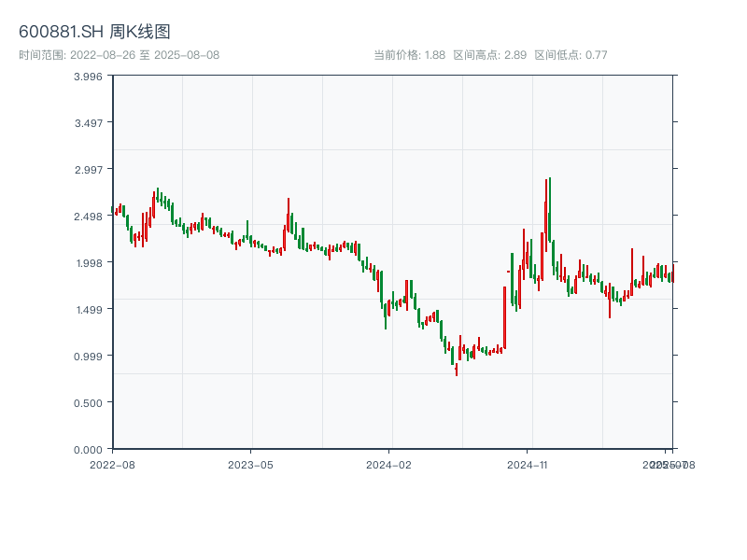Click the time range text 2022-08-26 至 2025-08-08
Image resolution: width=747 pixels, height=560 pixels.
(x=119, y=55)
